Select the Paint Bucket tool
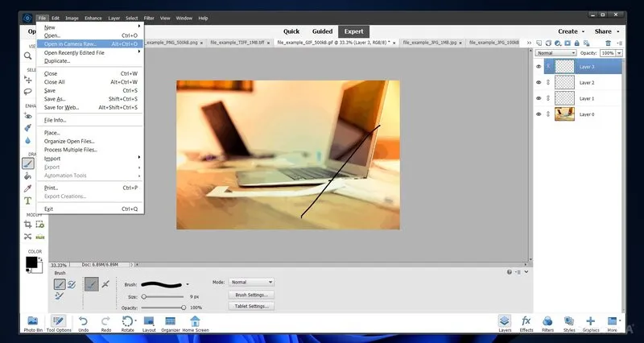Screen dimensions: 644x343 28,176
